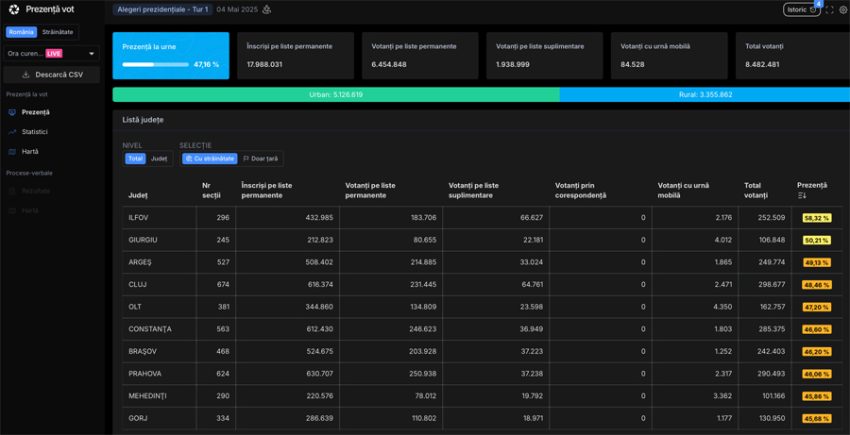Enable Doar țară selection
The image size is (850, 435).
pos(262,158)
